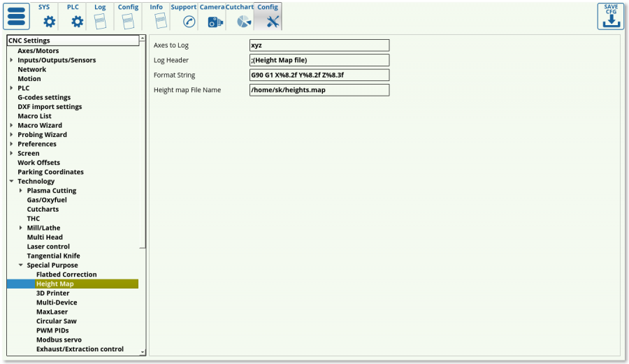Select Flatbed Correction in the tree
Viewport: 629px width, 364px height.
click(x=66, y=275)
